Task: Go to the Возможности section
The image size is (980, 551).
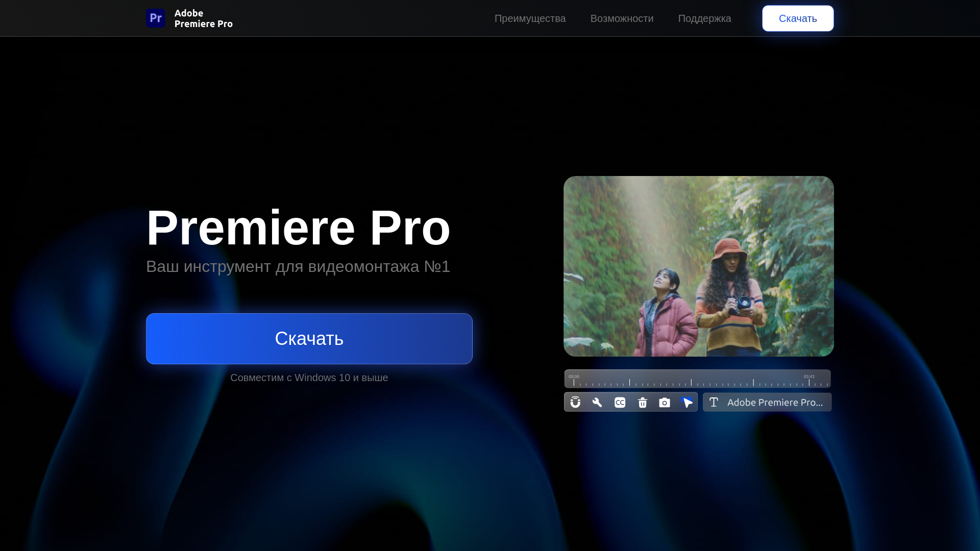Action: [622, 18]
